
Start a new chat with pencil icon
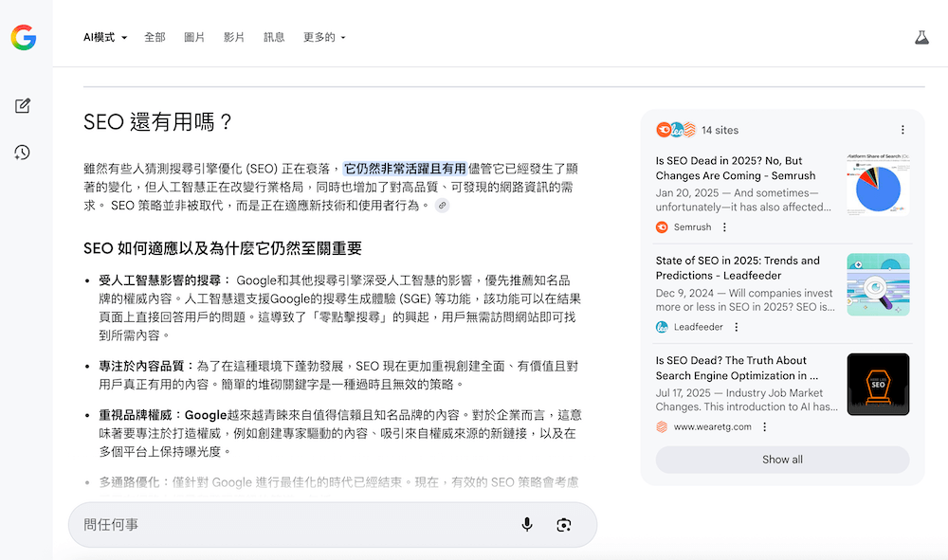(x=23, y=106)
